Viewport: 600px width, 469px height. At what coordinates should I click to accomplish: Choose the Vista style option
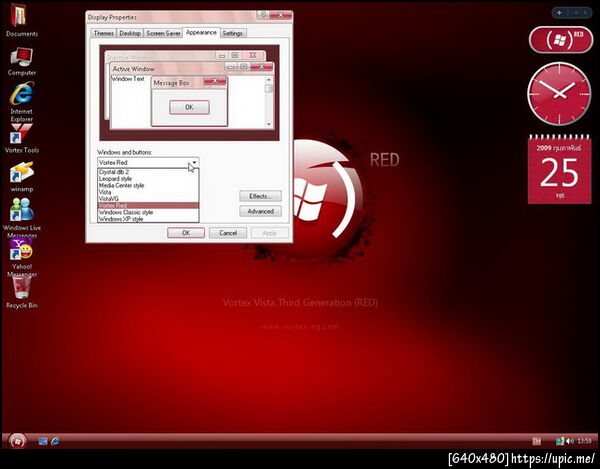click(148, 192)
